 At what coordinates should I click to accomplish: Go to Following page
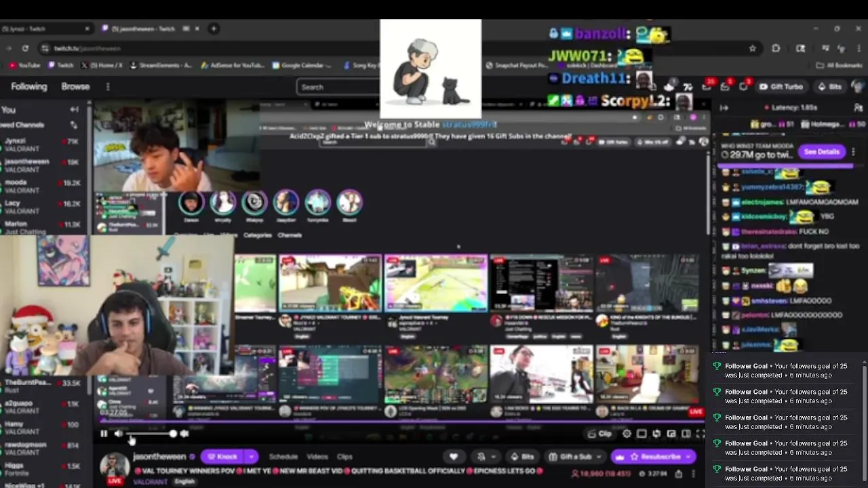pos(29,87)
